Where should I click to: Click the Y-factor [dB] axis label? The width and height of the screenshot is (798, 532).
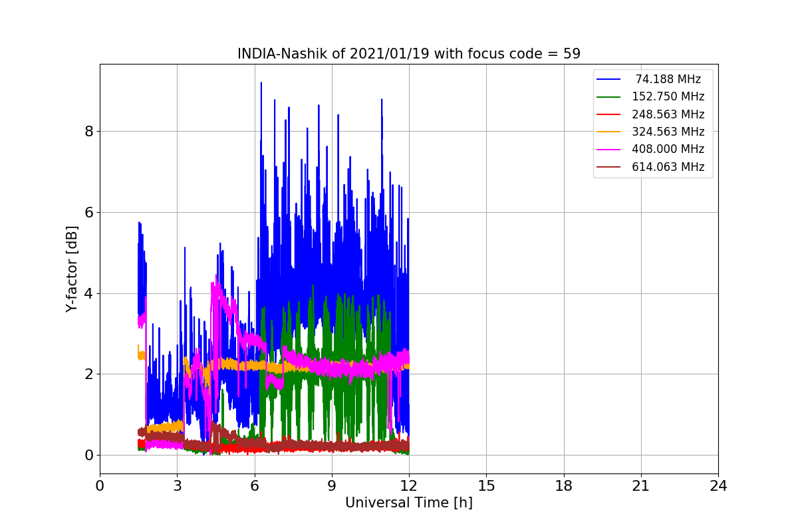pyautogui.click(x=72, y=269)
